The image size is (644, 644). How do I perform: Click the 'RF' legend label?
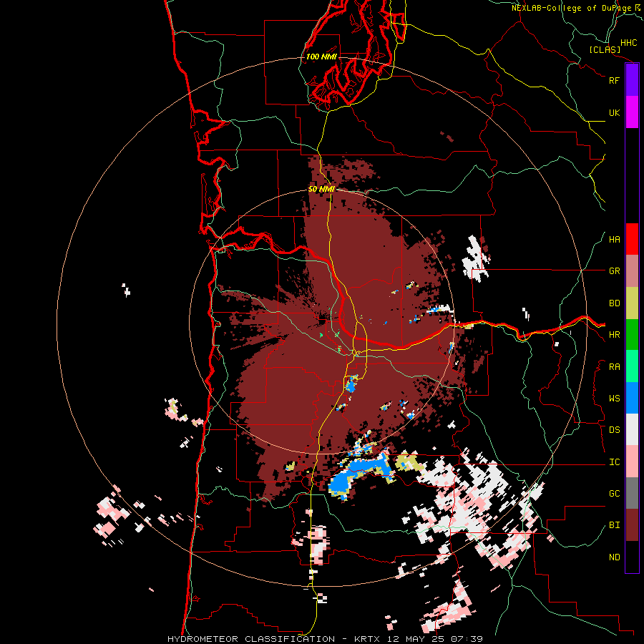(614, 80)
